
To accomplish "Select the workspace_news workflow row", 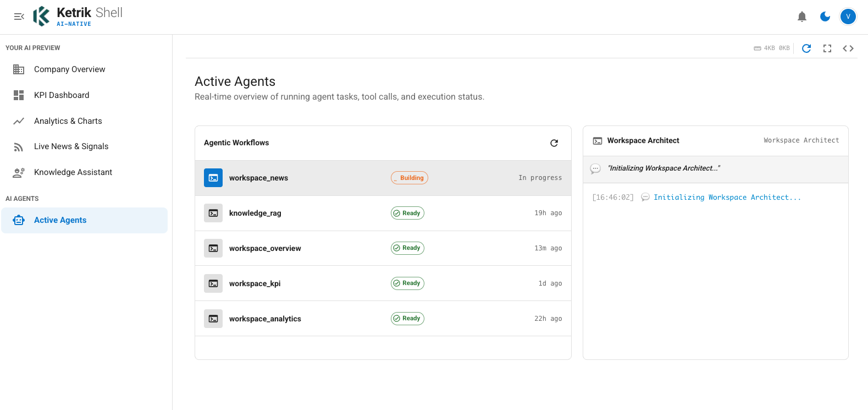I will point(383,178).
